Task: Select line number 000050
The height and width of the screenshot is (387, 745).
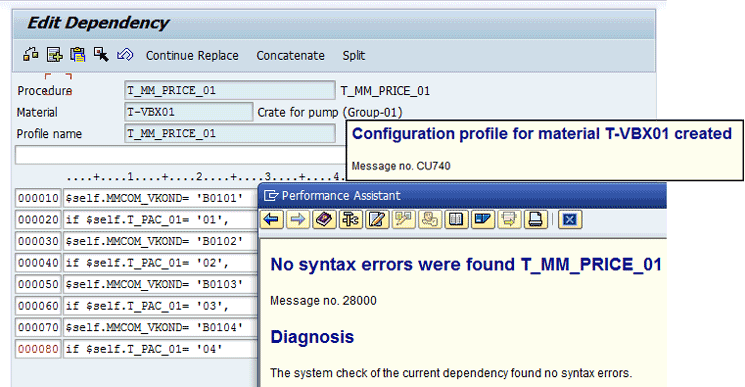Action: pyautogui.click(x=38, y=284)
